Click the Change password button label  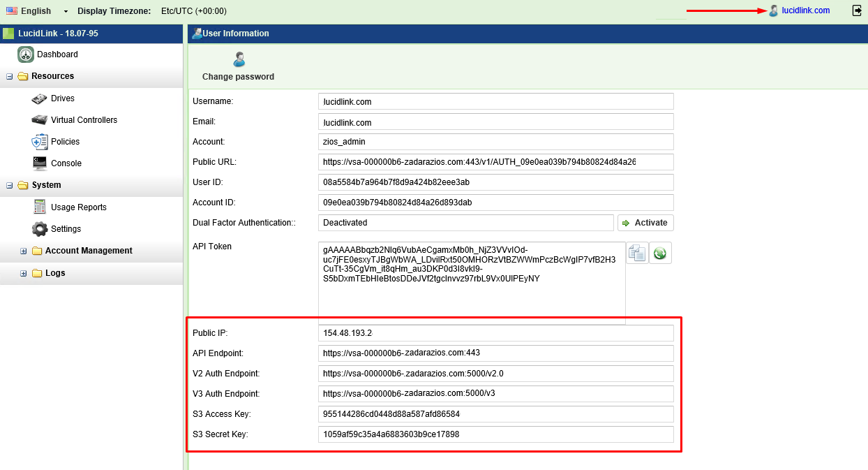click(239, 77)
